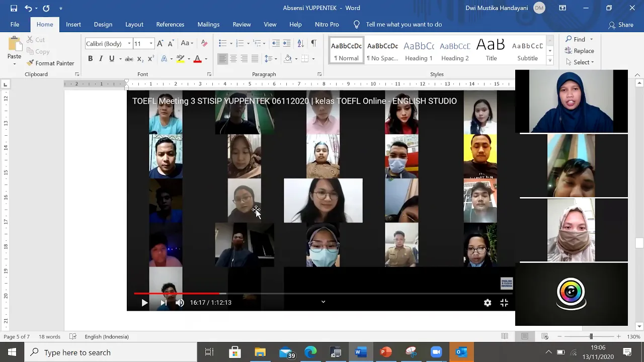Sort the selected text
Viewport: 644px width, 362px height.
(x=300, y=43)
